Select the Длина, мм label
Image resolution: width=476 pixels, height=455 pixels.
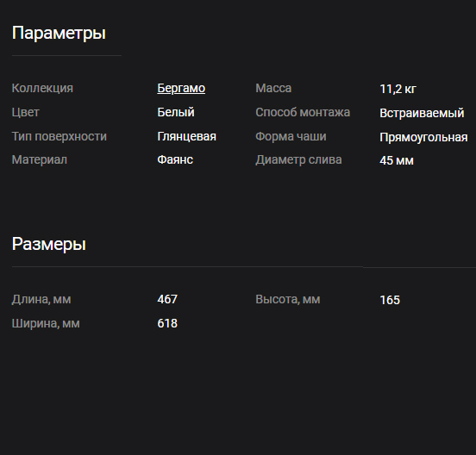(41, 300)
